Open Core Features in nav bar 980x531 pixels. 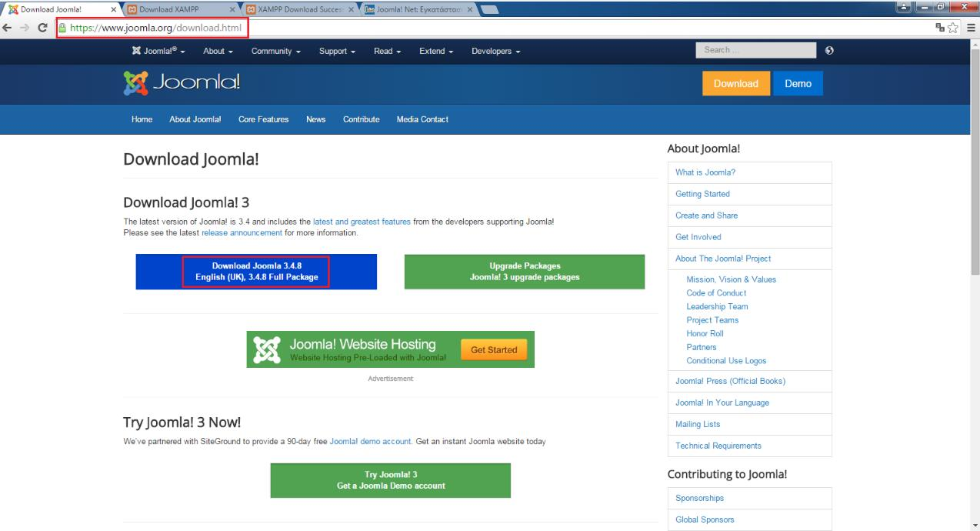tap(264, 119)
